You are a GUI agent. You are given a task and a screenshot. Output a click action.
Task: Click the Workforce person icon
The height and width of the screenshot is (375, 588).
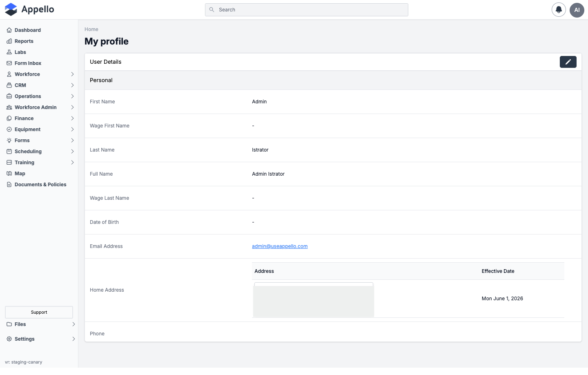point(9,74)
